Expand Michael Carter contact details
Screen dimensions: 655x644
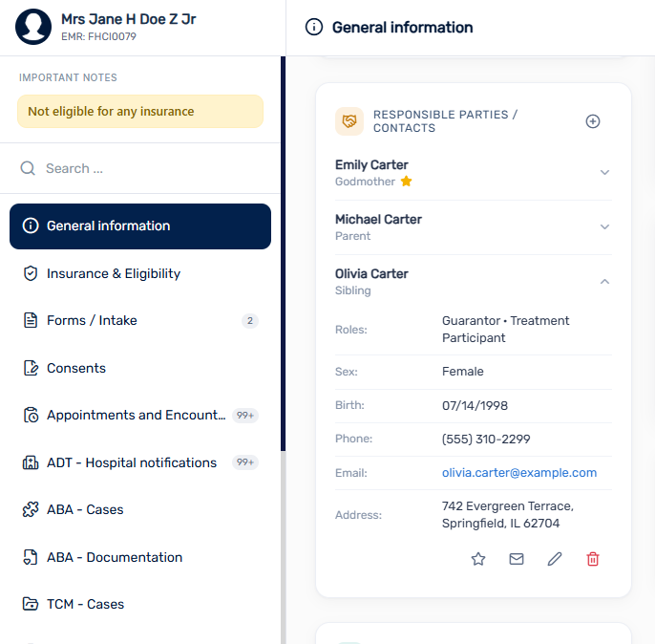tap(604, 226)
